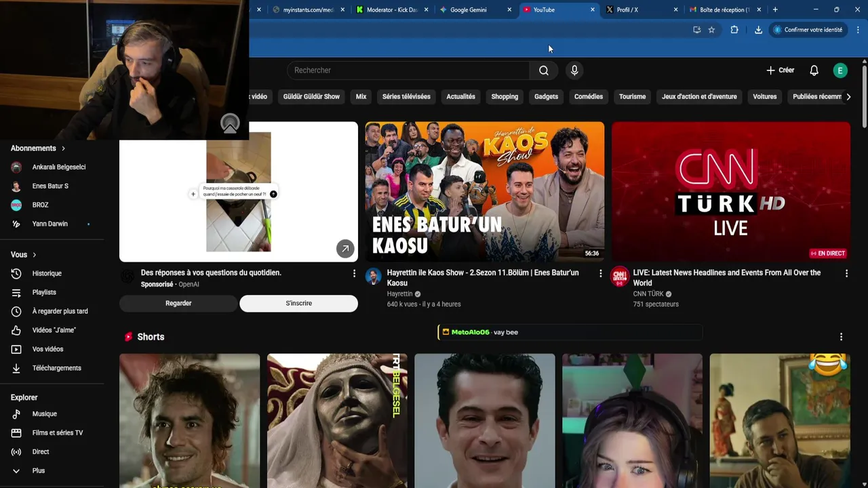
Task: Select the Mix filter chip
Action: (x=361, y=97)
